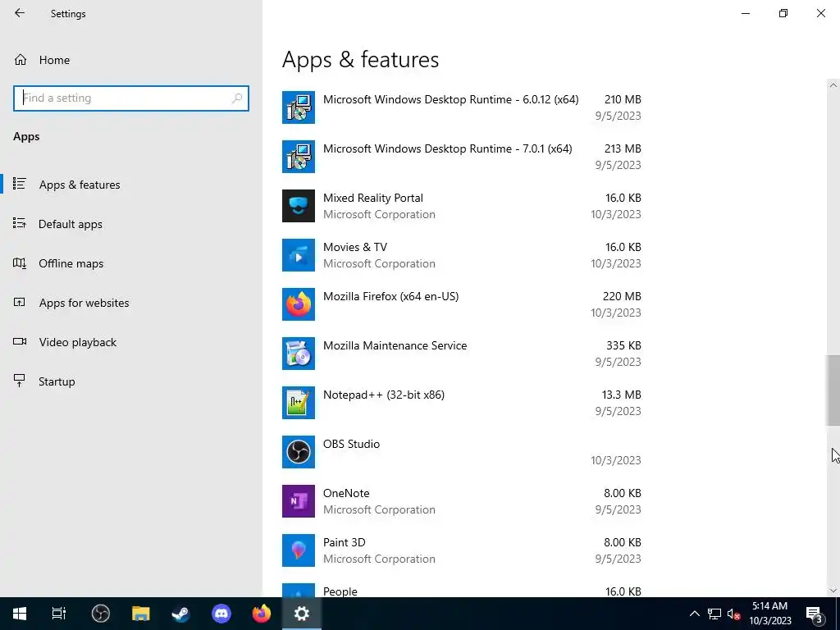This screenshot has width=840, height=630.
Task: Open Steam from the taskbar
Action: (180, 614)
